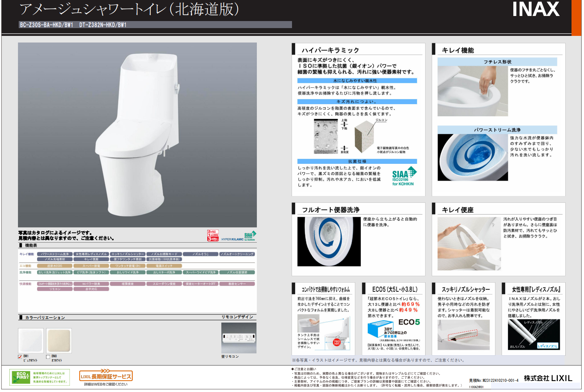Select the パワーストリーム洗浄 feature tag
This screenshot has width=584, height=392.
(55, 254)
